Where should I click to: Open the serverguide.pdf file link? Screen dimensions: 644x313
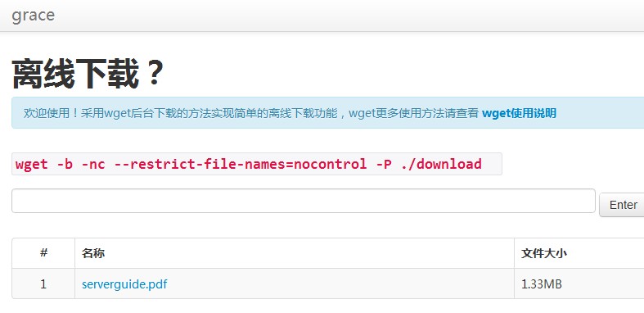[x=124, y=284]
